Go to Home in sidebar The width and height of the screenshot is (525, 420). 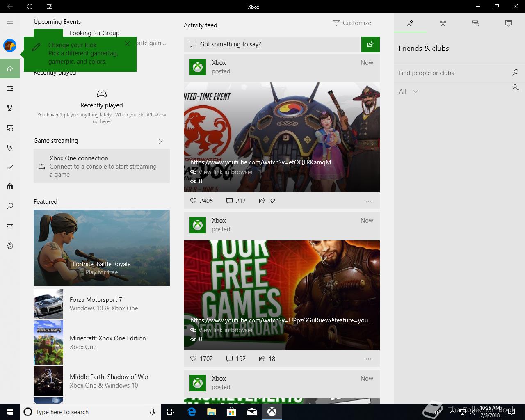[10, 68]
